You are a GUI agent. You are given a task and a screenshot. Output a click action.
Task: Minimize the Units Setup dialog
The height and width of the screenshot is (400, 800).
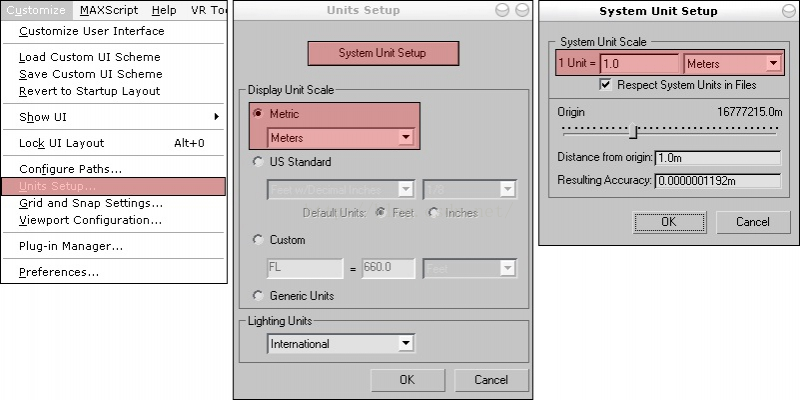click(503, 10)
